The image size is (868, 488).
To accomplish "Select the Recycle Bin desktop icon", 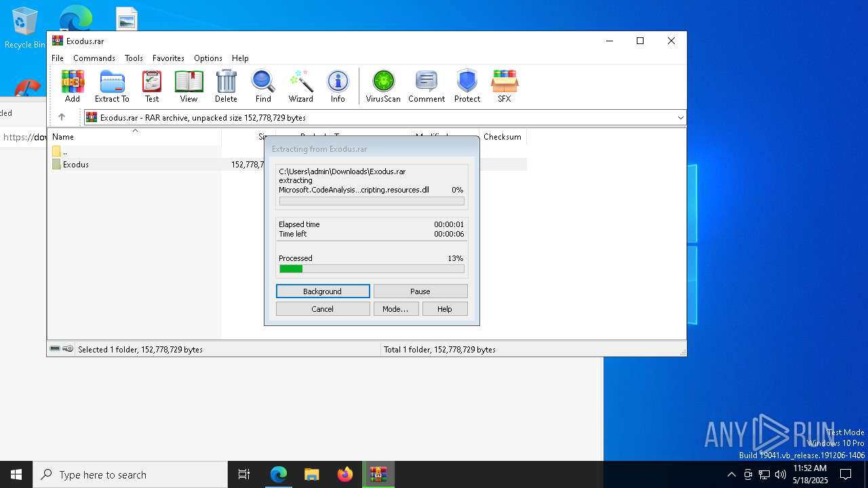I will 25,28.
